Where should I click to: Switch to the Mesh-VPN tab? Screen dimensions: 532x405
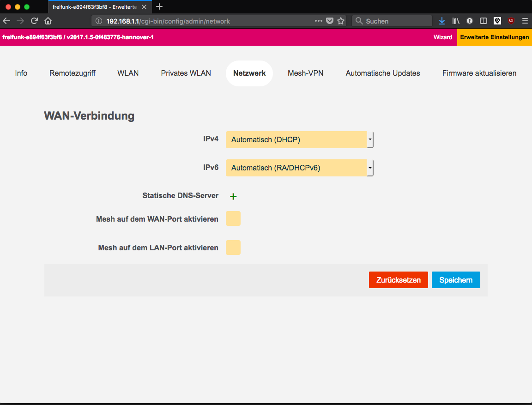click(x=305, y=73)
